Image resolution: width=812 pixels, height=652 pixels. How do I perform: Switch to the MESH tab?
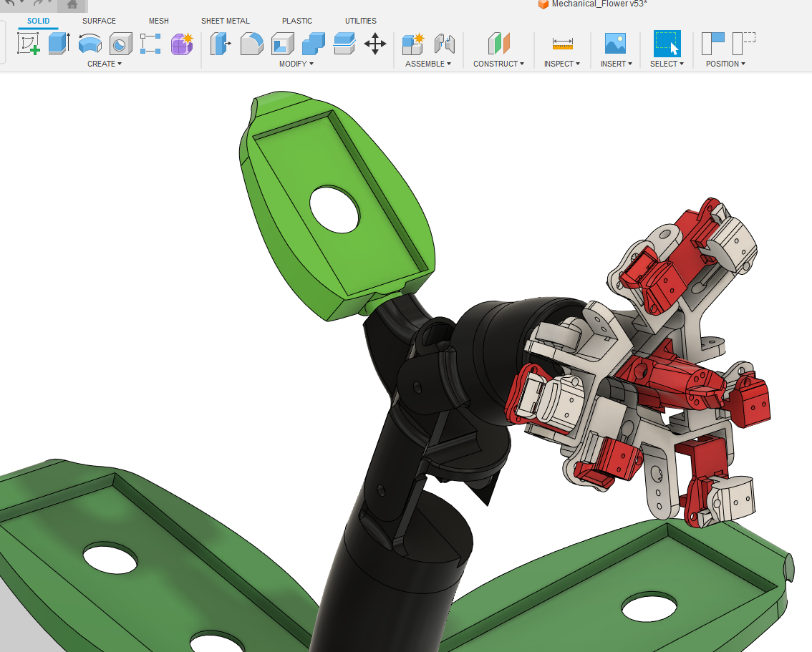click(x=158, y=21)
